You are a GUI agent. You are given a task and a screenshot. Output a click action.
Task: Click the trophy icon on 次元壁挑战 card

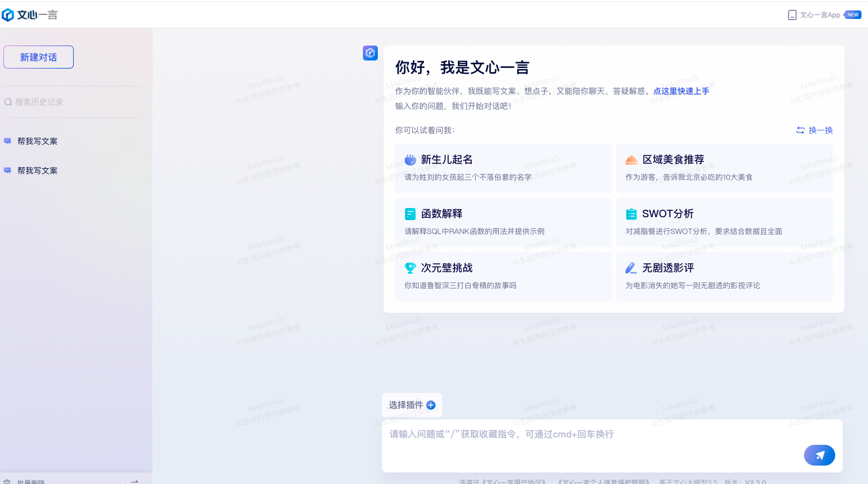pyautogui.click(x=410, y=268)
